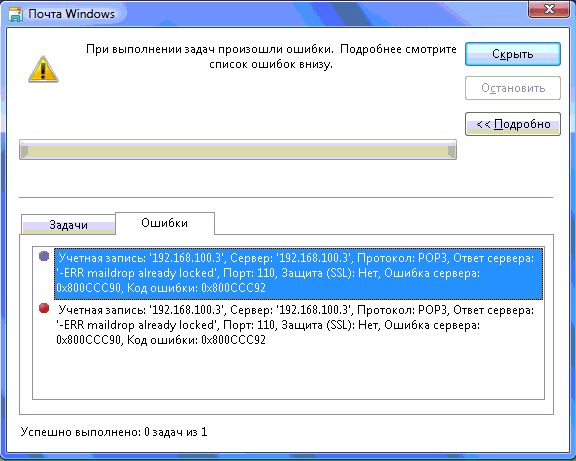The height and width of the screenshot is (461, 576).
Task: Select the highlighted first error entry text
Action: (299, 273)
